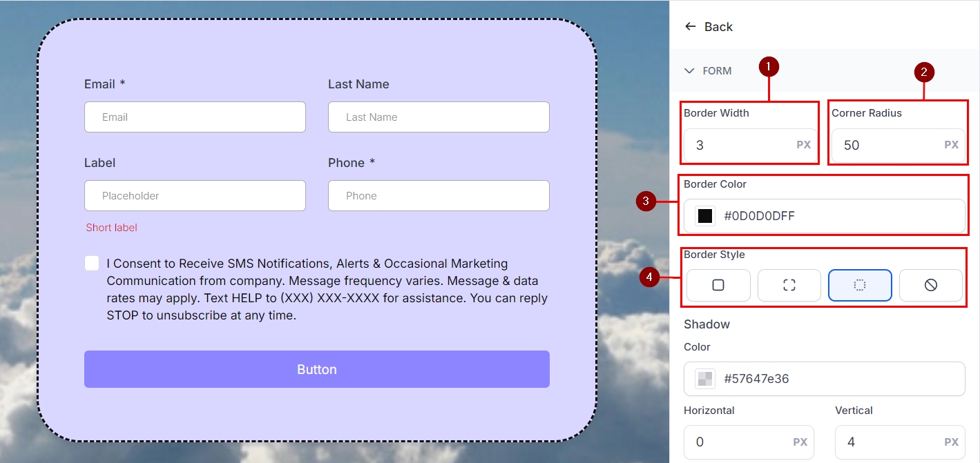This screenshot has height=463, width=980.
Task: Select the dotted border style icon
Action: coord(860,285)
